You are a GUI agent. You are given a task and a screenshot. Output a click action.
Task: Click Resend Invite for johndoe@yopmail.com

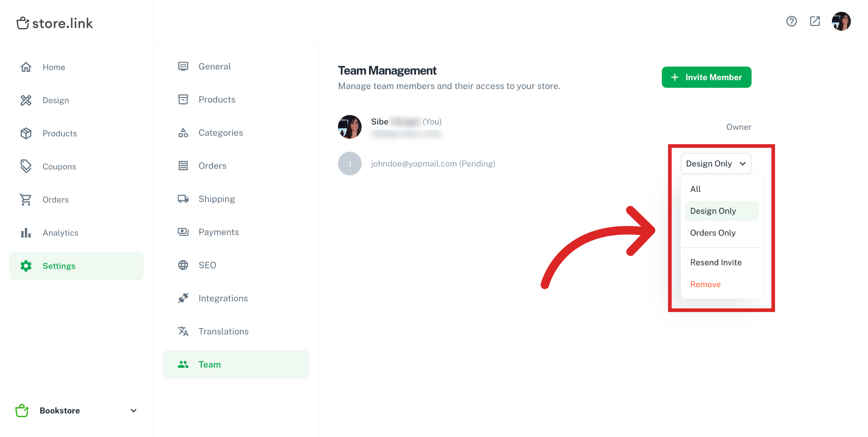(716, 262)
